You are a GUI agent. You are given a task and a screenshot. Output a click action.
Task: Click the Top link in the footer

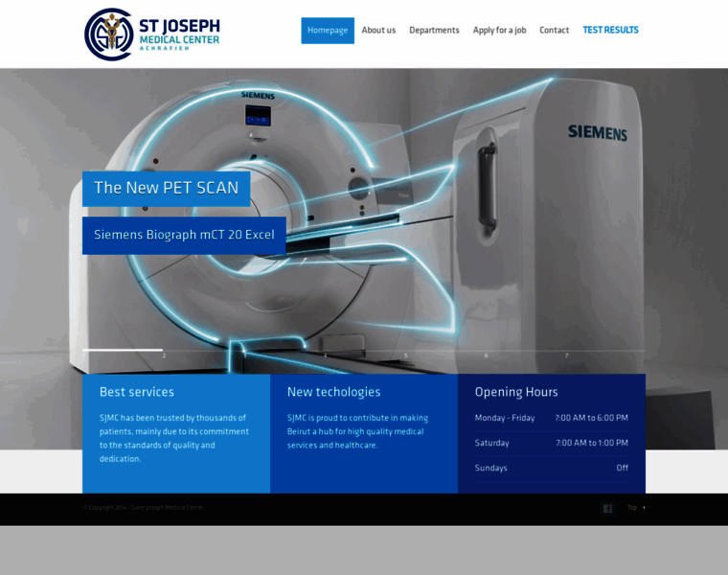pos(636,508)
